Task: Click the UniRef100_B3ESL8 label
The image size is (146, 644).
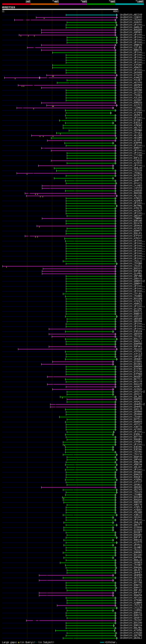Action: pyautogui.click(x=131, y=123)
